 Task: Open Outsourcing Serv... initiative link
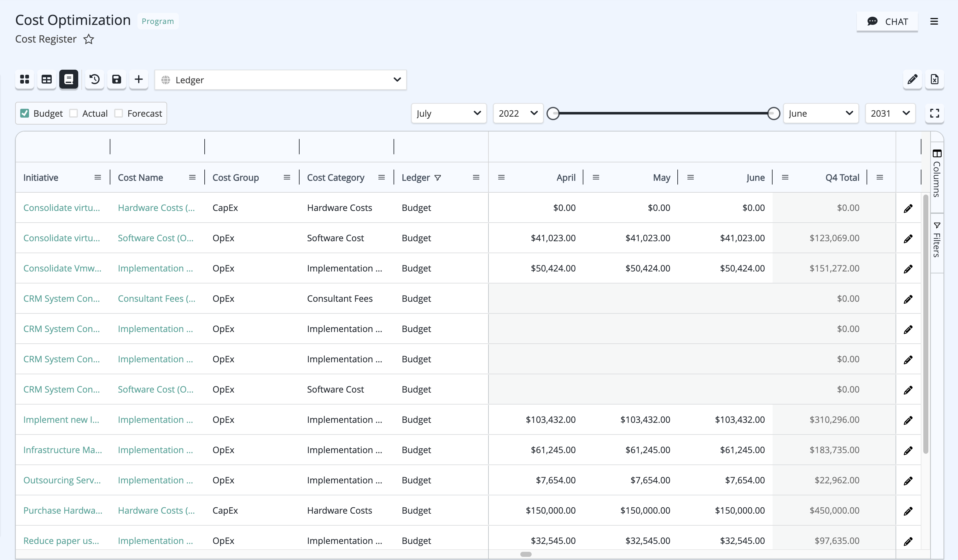[x=62, y=480]
